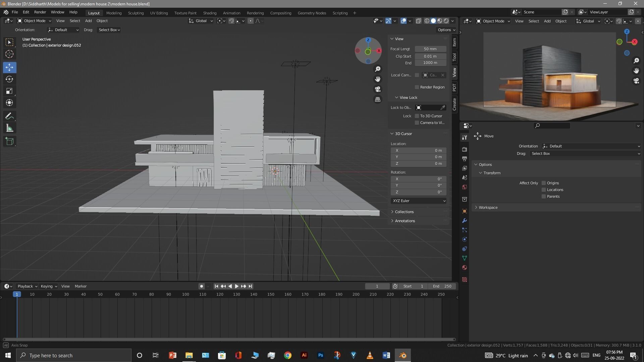Click the zoom magnifier in main viewport

pyautogui.click(x=378, y=69)
